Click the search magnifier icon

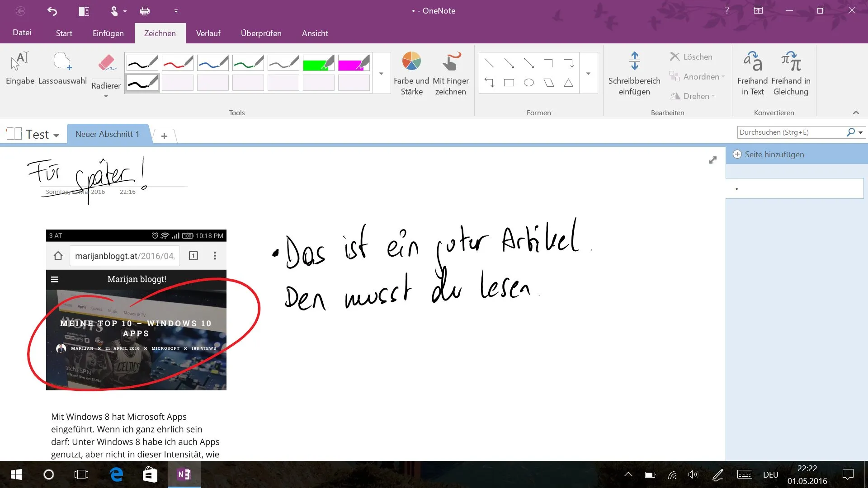click(850, 132)
